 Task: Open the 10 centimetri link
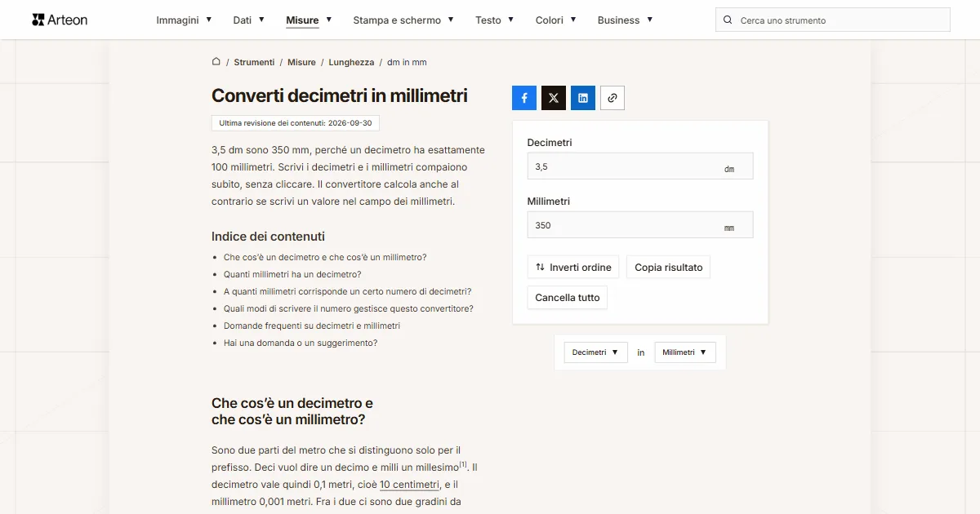point(409,485)
